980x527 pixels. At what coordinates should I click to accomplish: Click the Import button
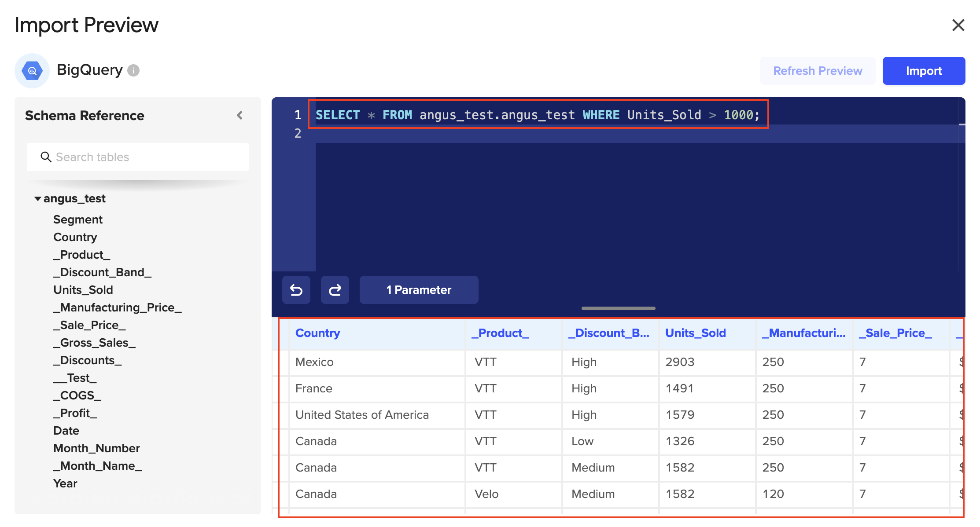(x=923, y=71)
